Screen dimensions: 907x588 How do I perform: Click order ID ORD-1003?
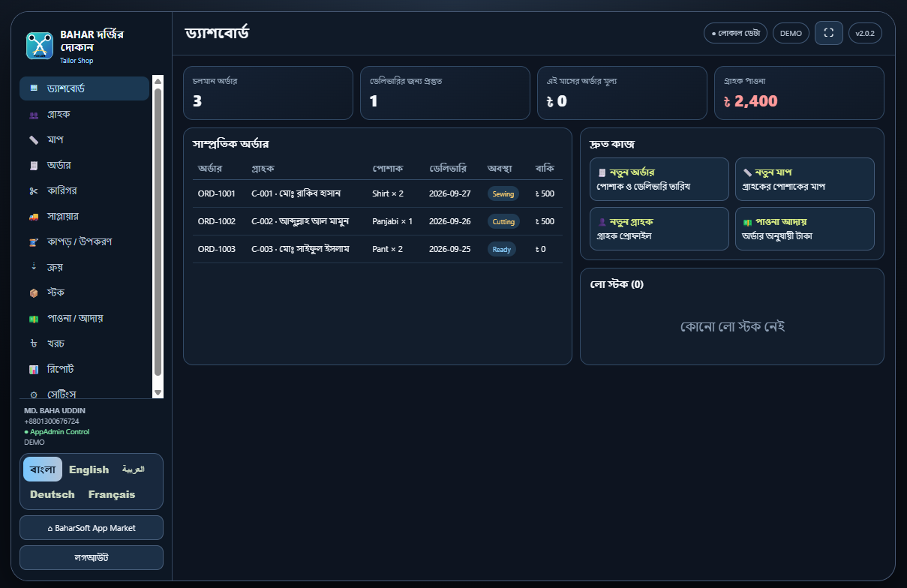[217, 249]
